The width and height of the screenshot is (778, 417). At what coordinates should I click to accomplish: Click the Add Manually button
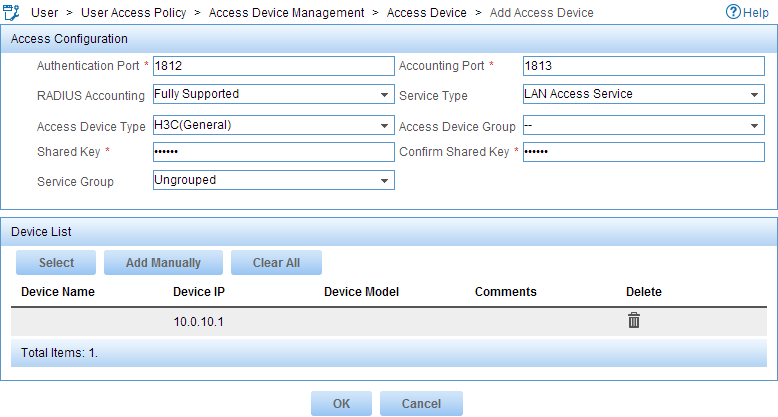tap(163, 263)
